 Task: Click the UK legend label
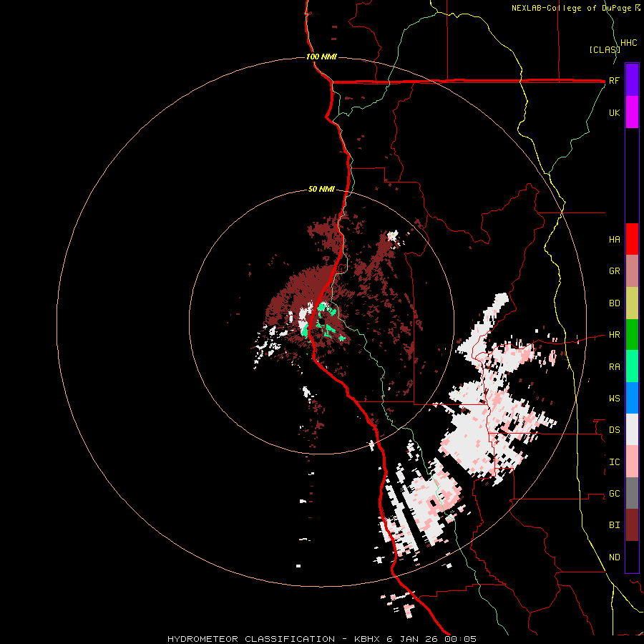point(614,112)
